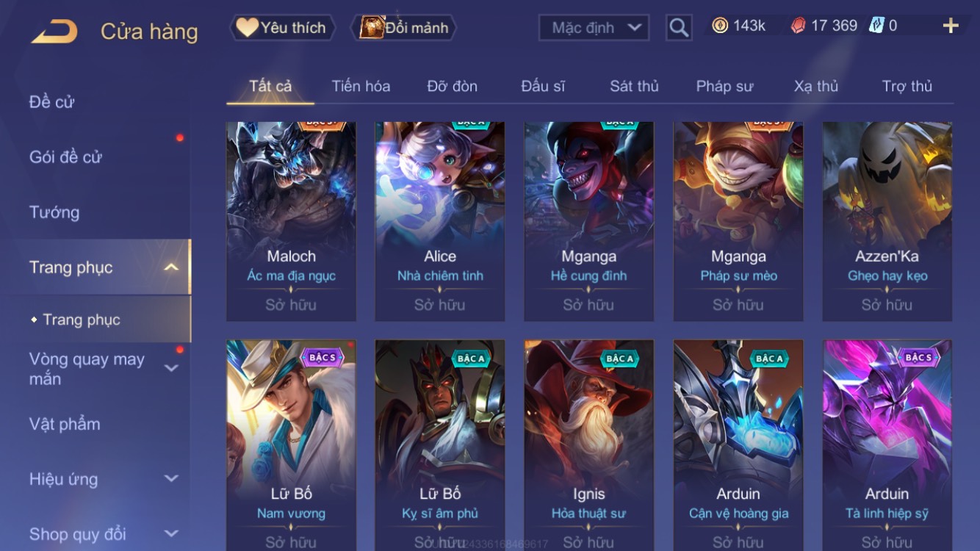Open search with the magnifier icon

coord(679,28)
